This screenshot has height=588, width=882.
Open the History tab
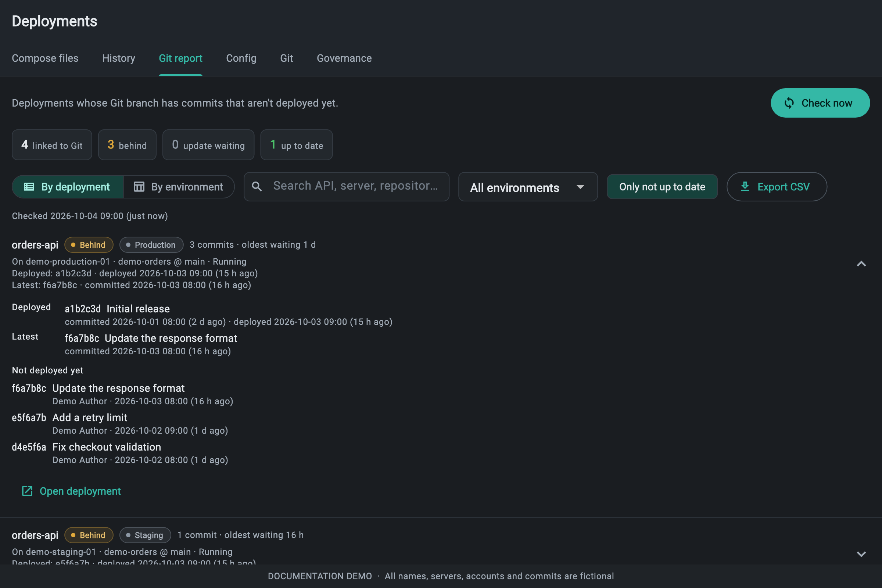tap(118, 58)
